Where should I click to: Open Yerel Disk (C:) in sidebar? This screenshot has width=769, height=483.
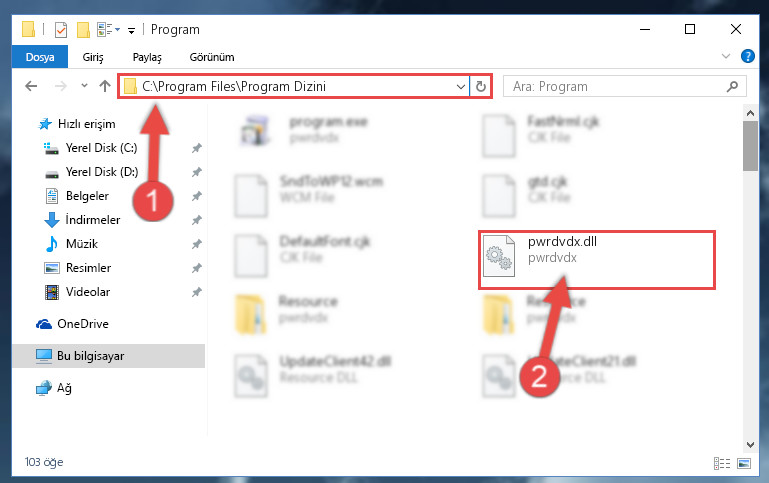click(x=101, y=148)
